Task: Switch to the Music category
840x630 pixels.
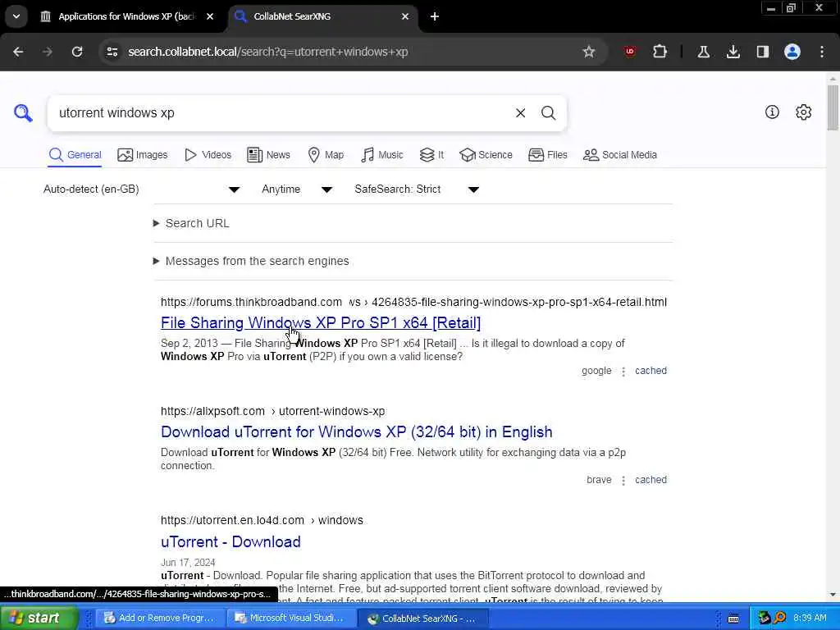Action: coord(382,155)
